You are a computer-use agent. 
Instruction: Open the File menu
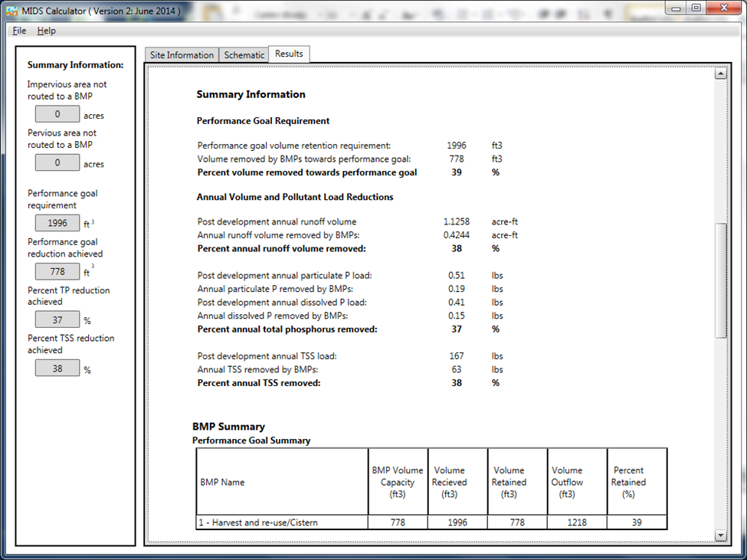19,31
